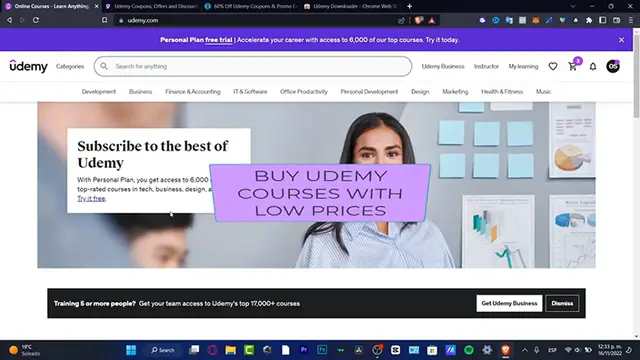Image resolution: width=640 pixels, height=360 pixels.
Task: Dismiss the team training banner
Action: [562, 303]
